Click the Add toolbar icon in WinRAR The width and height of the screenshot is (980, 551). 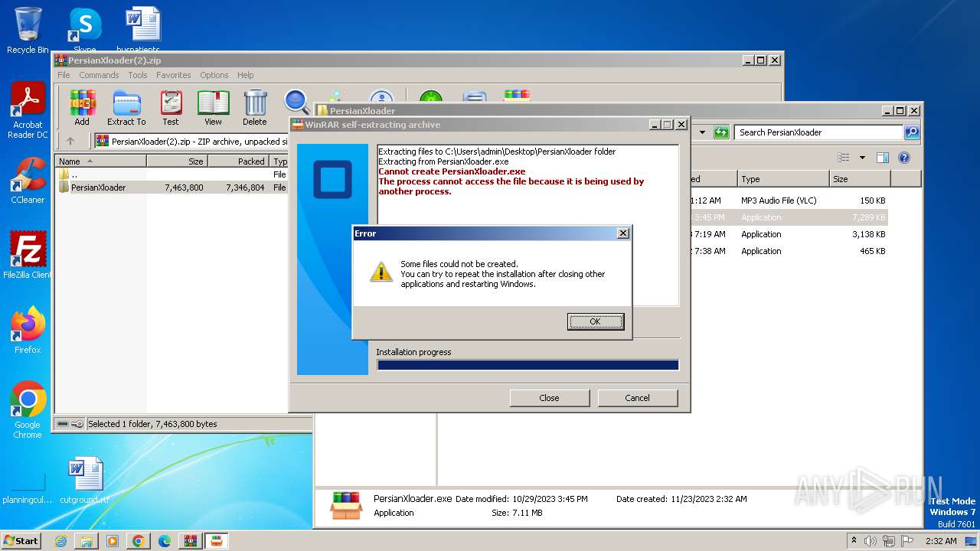click(82, 107)
